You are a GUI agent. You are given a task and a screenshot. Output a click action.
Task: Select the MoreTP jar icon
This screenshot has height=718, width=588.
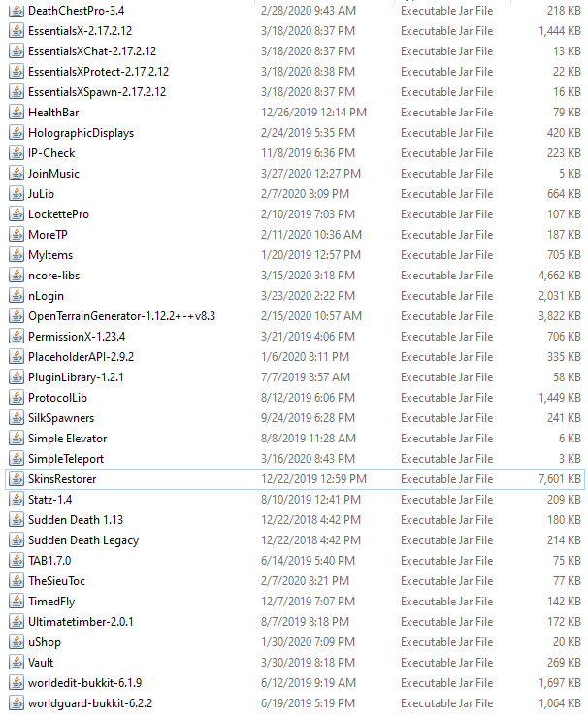16,235
